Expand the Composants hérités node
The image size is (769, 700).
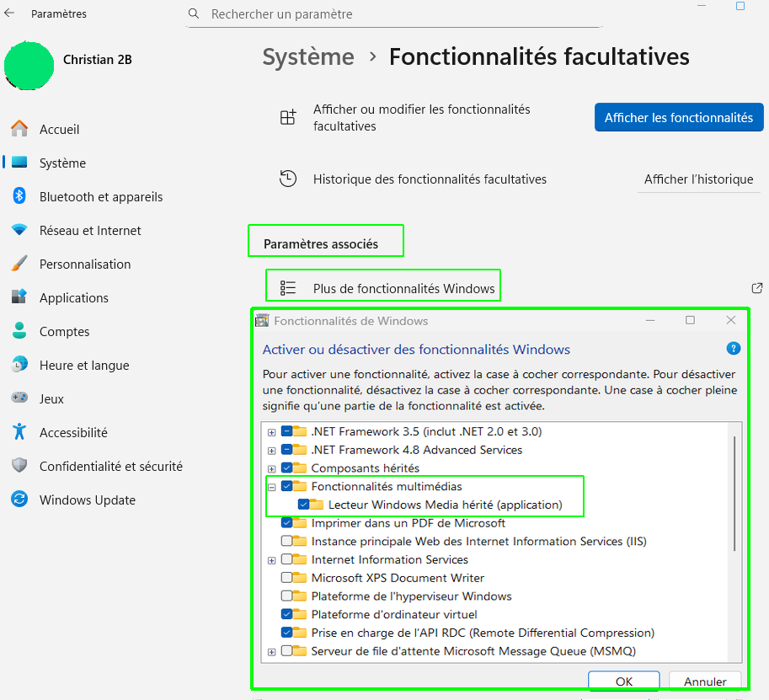coord(272,468)
